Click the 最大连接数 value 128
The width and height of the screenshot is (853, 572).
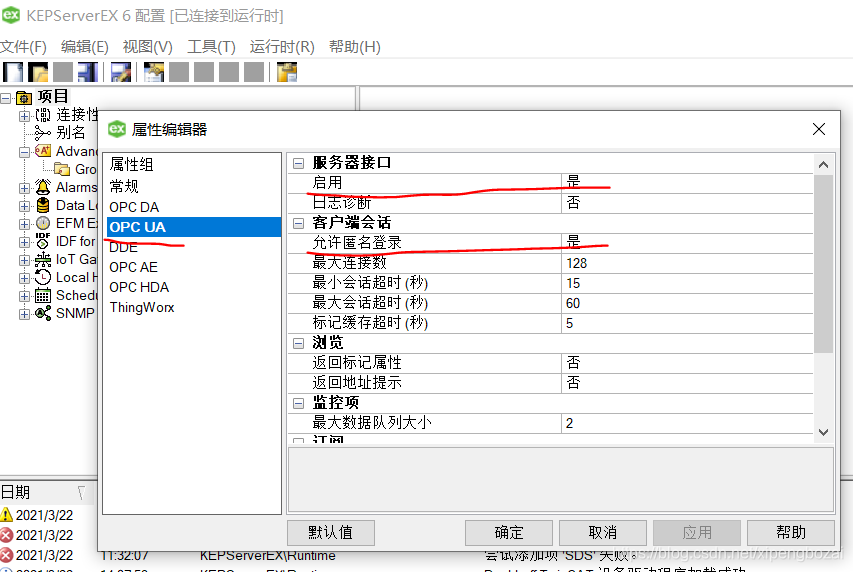coord(687,263)
